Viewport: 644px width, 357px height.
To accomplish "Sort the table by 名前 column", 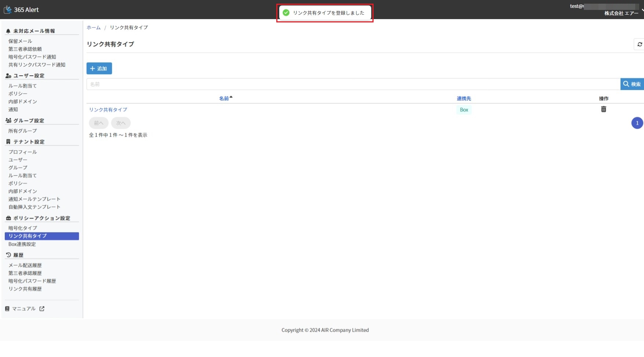I will click(x=224, y=98).
